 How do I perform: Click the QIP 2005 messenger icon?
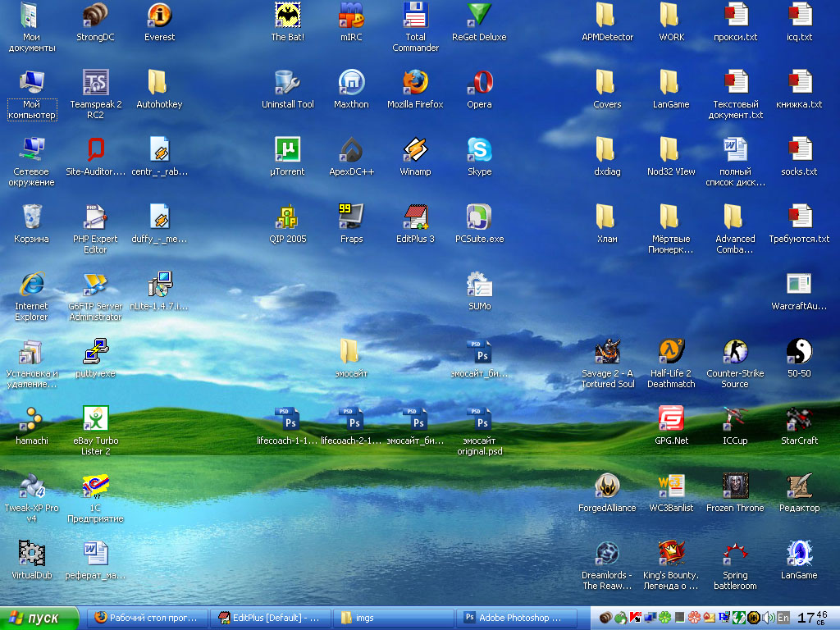pos(287,217)
